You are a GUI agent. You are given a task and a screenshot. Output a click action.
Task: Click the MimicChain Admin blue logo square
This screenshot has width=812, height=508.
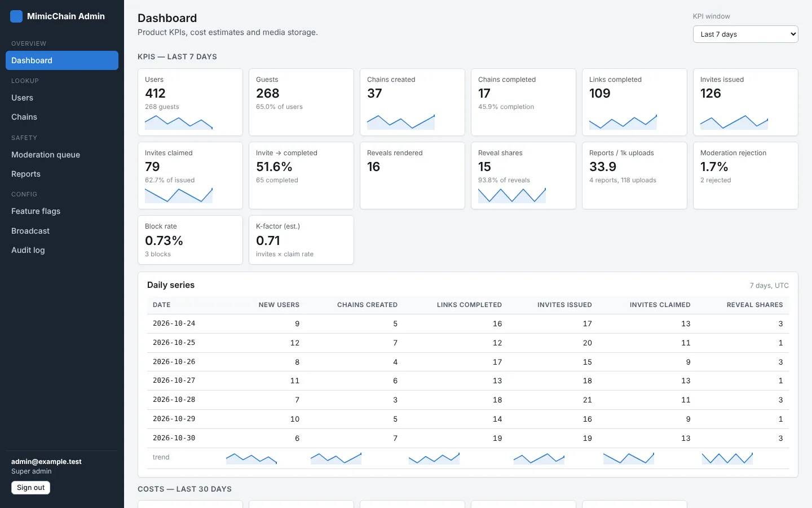point(16,16)
